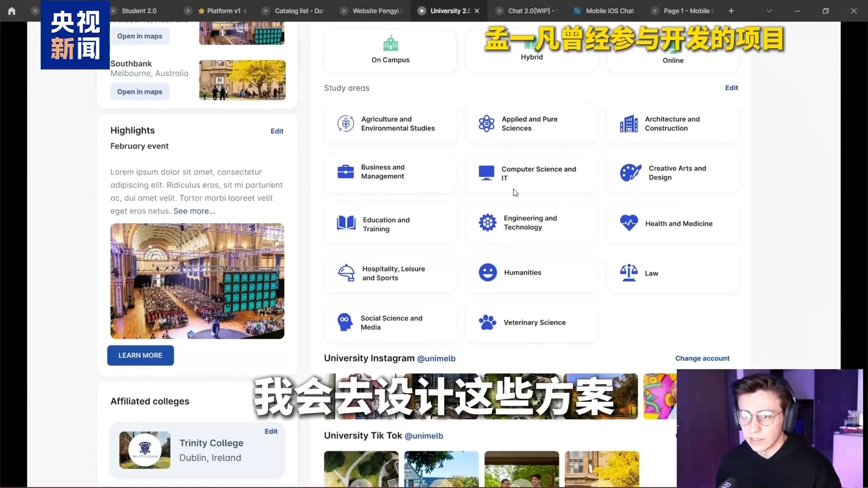Click the LEARN MORE button
Screen dimensions: 868x488
click(x=140, y=356)
